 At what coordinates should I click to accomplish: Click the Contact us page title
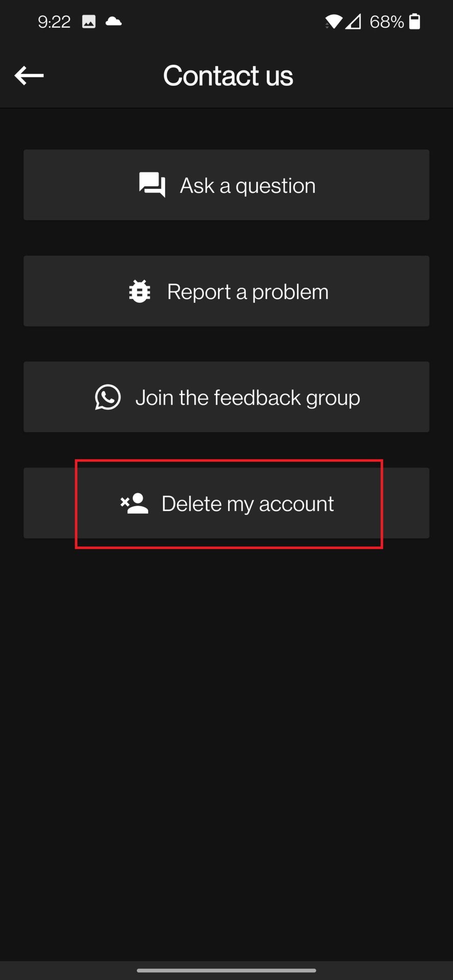(x=228, y=76)
